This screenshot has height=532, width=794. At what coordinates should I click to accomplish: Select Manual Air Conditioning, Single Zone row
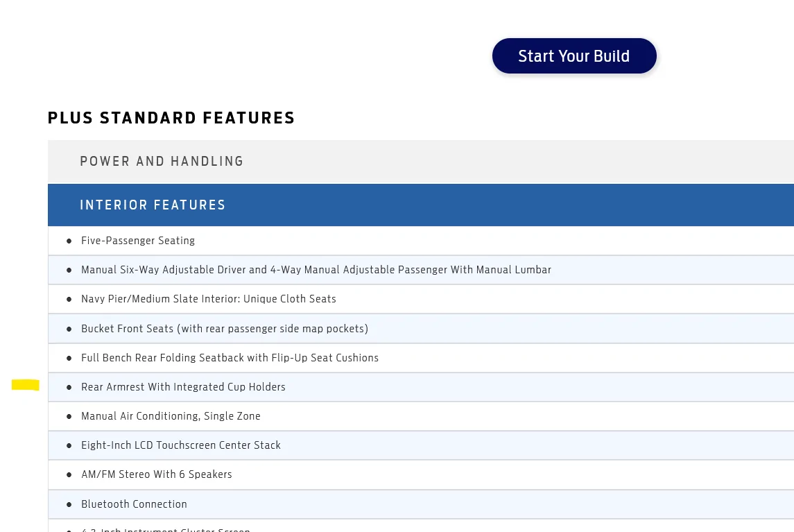[421, 416]
